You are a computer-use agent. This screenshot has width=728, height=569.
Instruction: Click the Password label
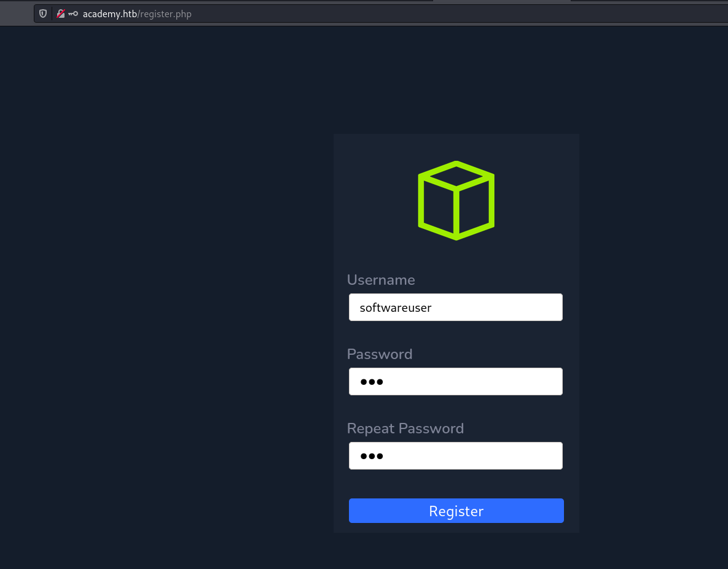coord(380,354)
